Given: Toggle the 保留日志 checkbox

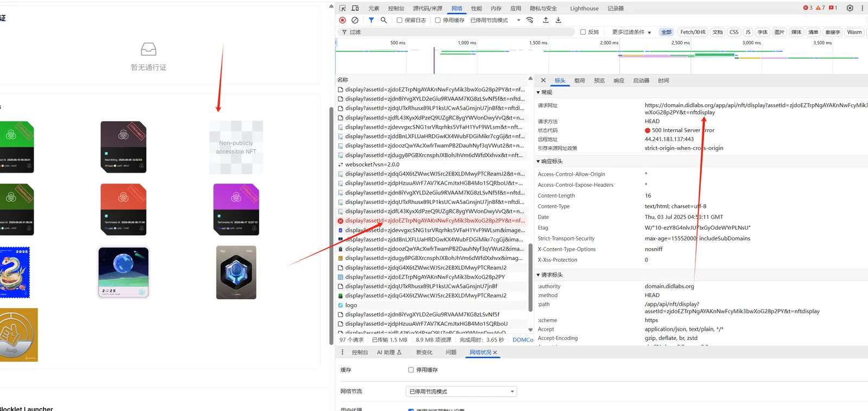Looking at the screenshot, I should click(400, 20).
